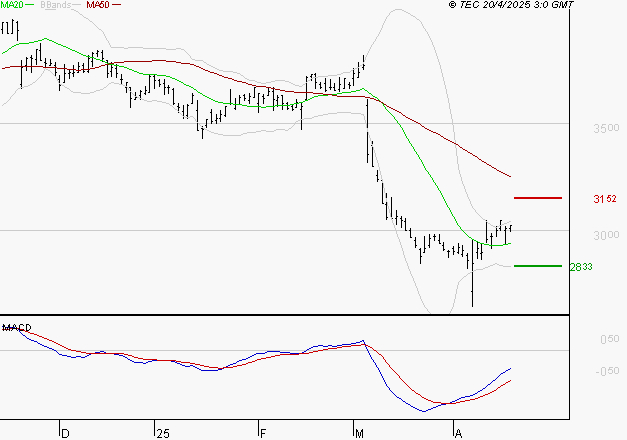The width and height of the screenshot is (627, 440).
Task: Click the green support level marker line
Action: (x=538, y=266)
